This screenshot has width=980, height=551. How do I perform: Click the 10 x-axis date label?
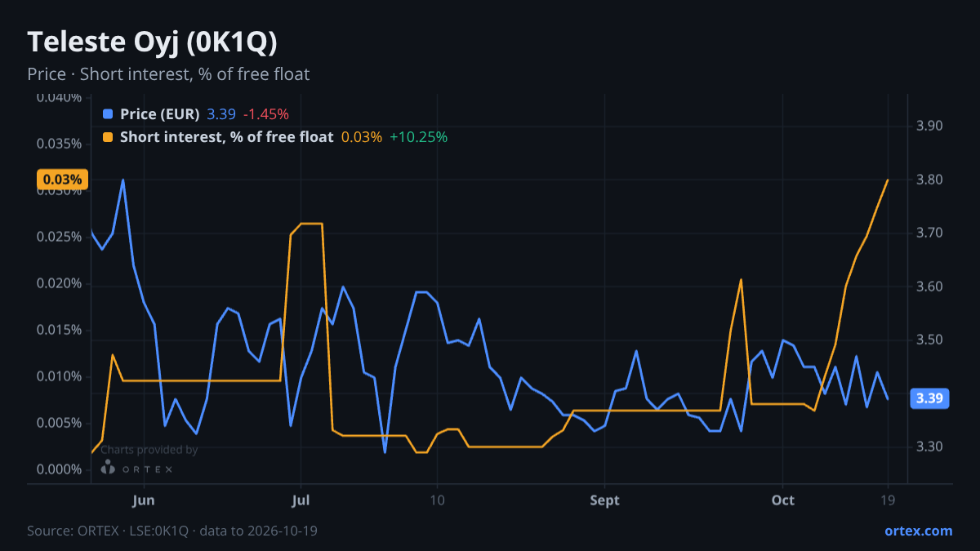437,500
